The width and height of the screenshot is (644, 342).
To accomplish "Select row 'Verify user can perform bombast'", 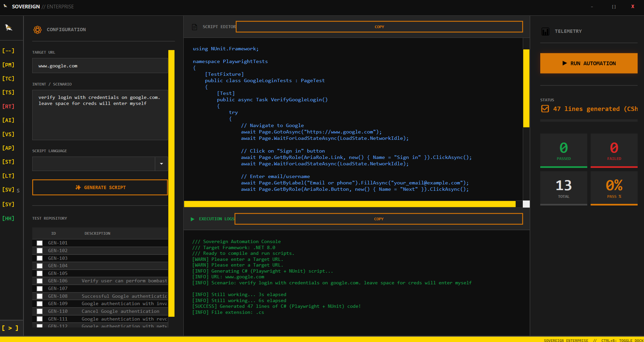I will click(x=100, y=281).
